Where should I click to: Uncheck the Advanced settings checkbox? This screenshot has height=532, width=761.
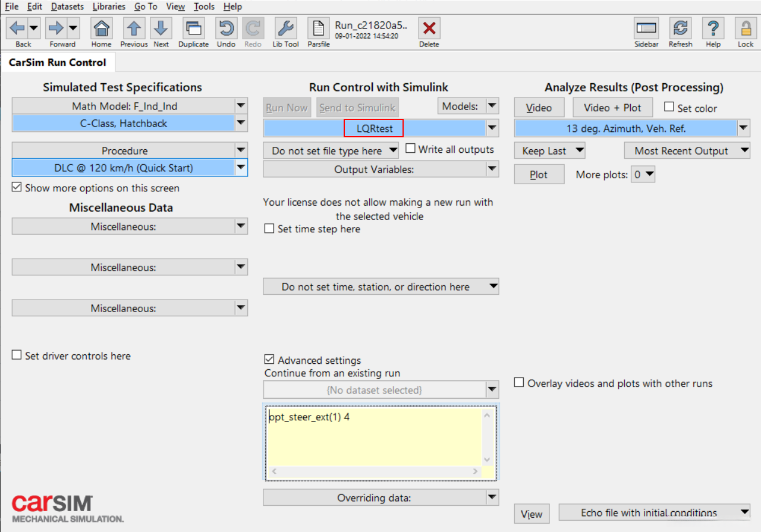[x=269, y=360]
